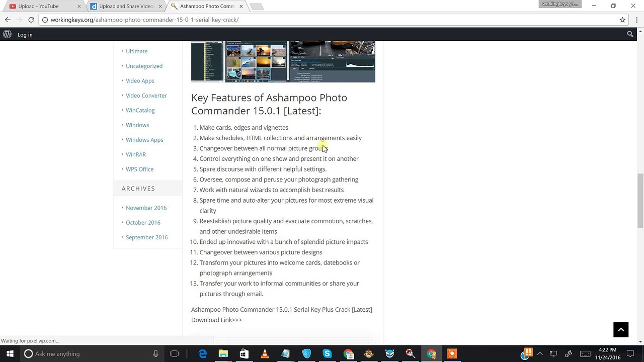Bookmark page with star icon
This screenshot has width=644, height=362.
[x=622, y=20]
